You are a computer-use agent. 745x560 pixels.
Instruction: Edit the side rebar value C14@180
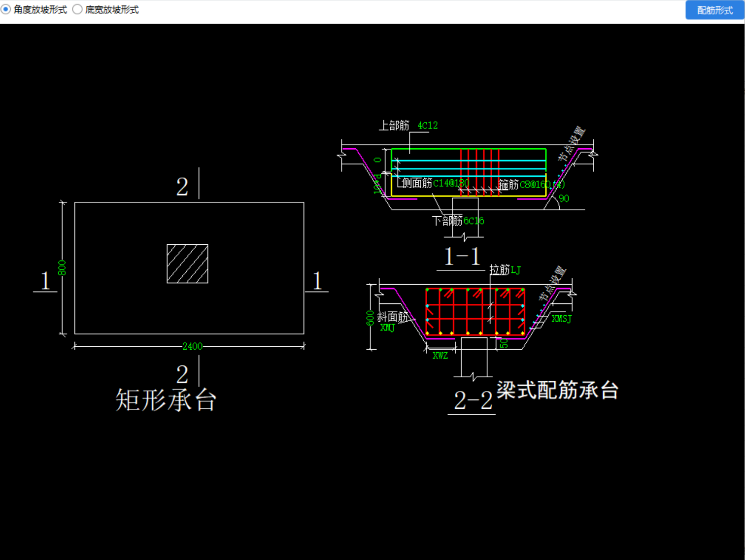(451, 183)
